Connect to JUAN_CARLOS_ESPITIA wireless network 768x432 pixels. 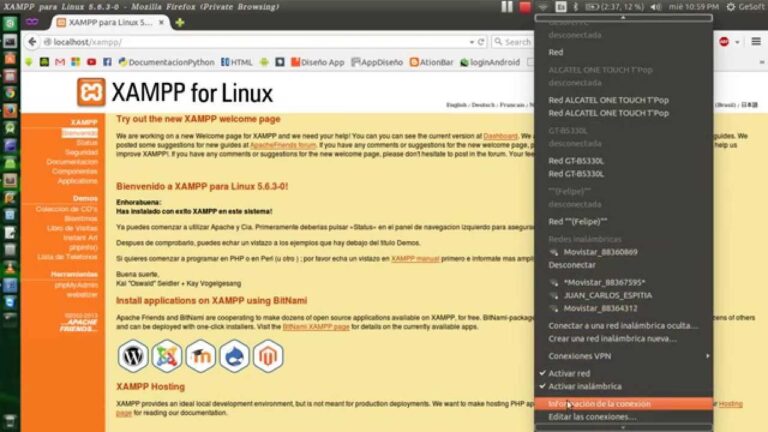pos(607,295)
